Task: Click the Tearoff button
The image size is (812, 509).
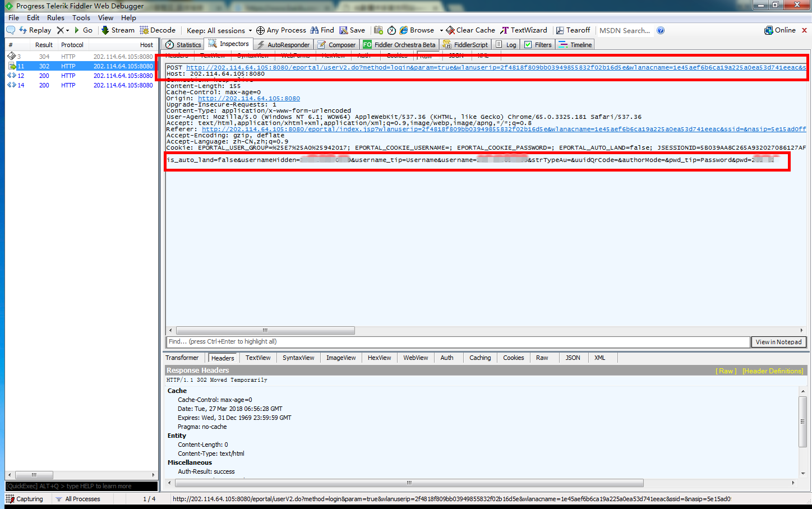Action: [x=573, y=30]
